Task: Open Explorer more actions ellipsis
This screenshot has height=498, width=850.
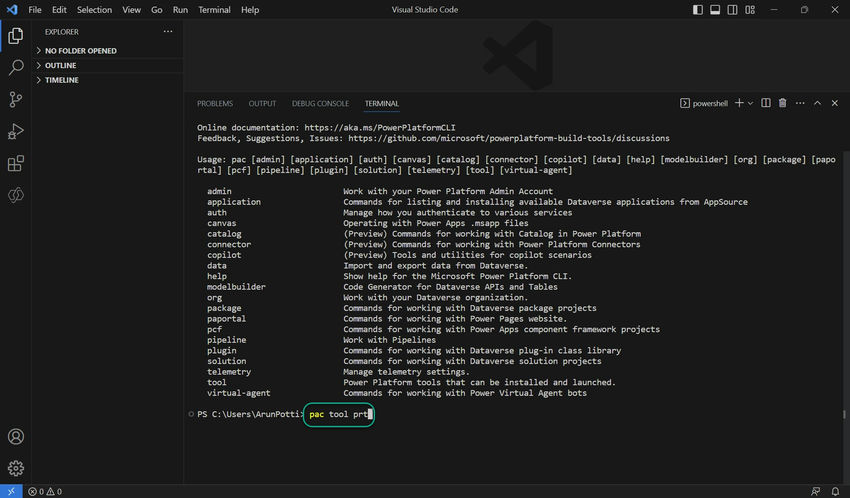Action: [x=168, y=31]
